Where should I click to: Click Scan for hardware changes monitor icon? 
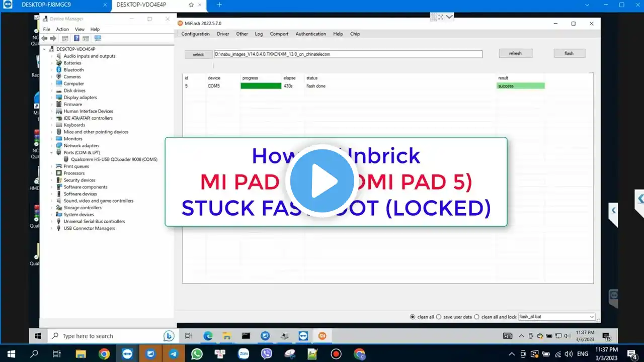coord(98,38)
